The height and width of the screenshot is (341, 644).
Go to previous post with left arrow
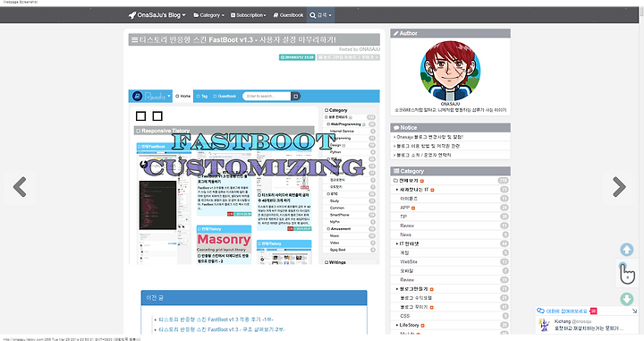click(x=20, y=187)
